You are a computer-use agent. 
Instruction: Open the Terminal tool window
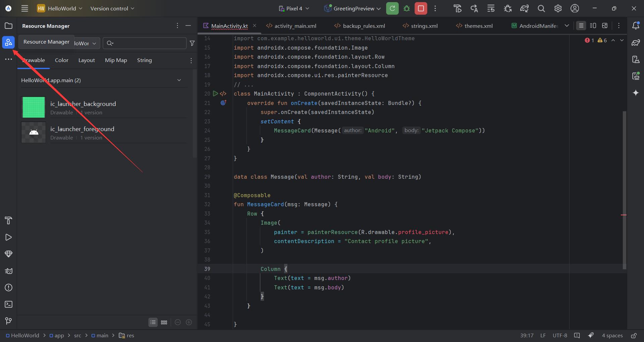pos(8,304)
